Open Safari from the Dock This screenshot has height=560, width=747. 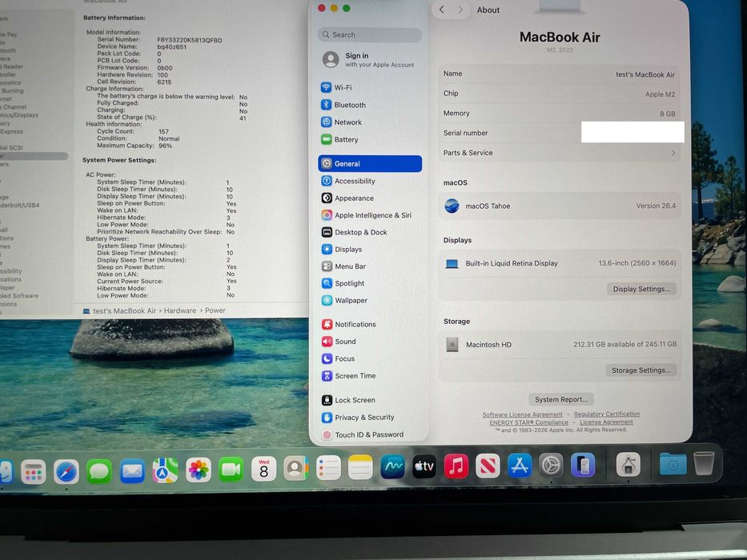(66, 471)
